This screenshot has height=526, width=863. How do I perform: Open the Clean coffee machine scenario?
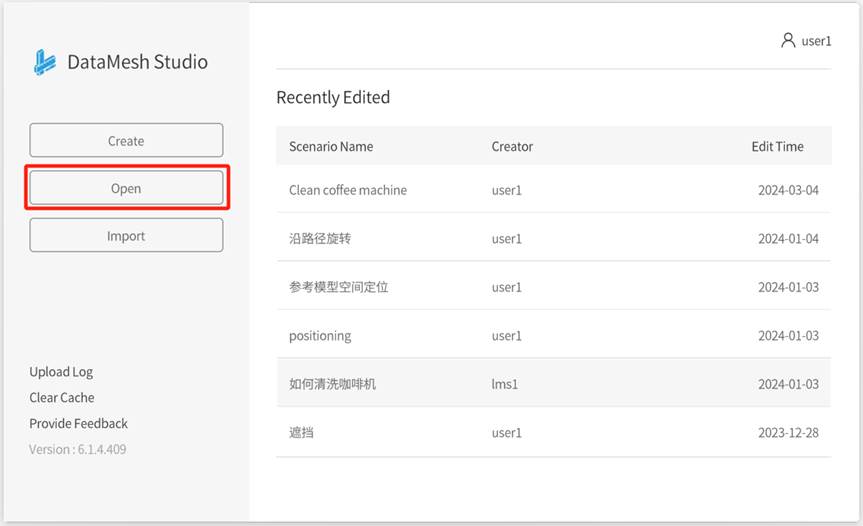click(348, 190)
